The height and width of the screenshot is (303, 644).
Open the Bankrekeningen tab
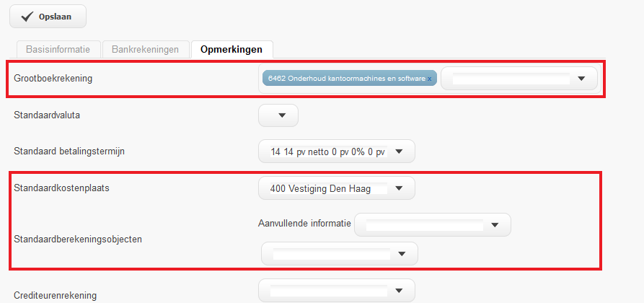pyautogui.click(x=145, y=50)
